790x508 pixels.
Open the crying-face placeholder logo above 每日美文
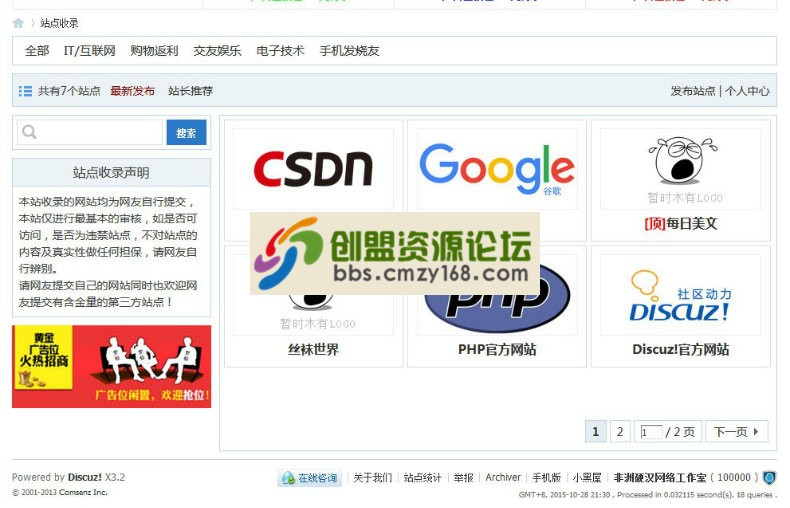(681, 169)
